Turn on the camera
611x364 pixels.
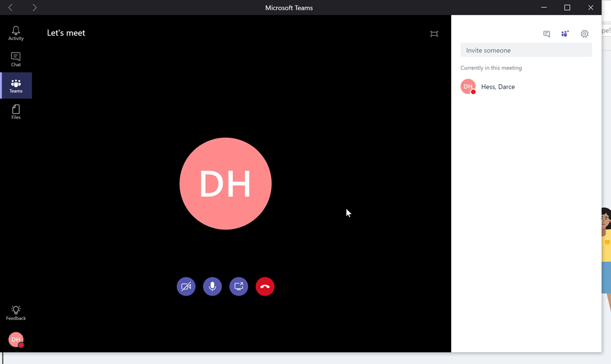tap(186, 286)
